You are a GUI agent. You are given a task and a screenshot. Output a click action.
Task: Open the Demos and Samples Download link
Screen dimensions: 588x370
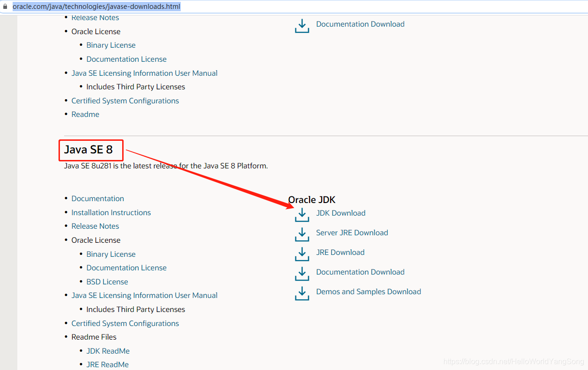[x=368, y=291]
